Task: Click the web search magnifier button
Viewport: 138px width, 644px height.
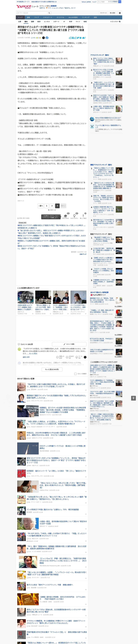Action: (120, 2)
